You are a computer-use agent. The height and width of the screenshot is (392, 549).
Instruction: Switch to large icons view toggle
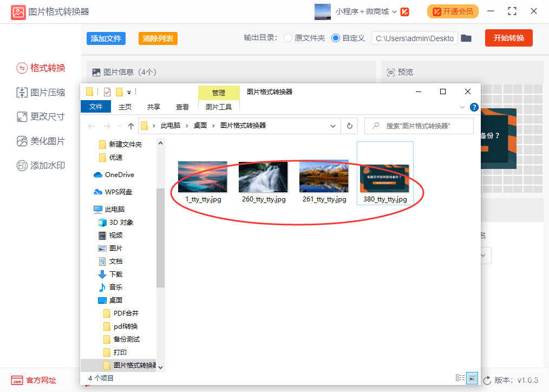click(x=472, y=377)
